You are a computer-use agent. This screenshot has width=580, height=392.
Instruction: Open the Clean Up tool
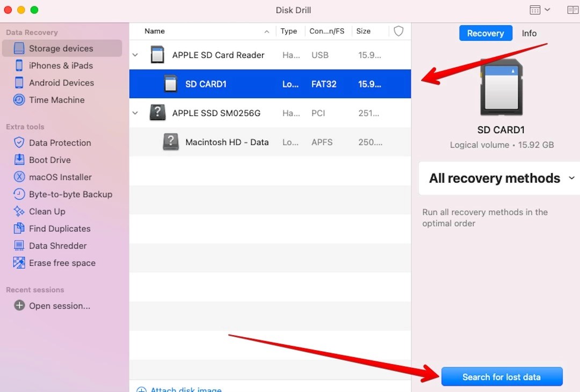[47, 212]
